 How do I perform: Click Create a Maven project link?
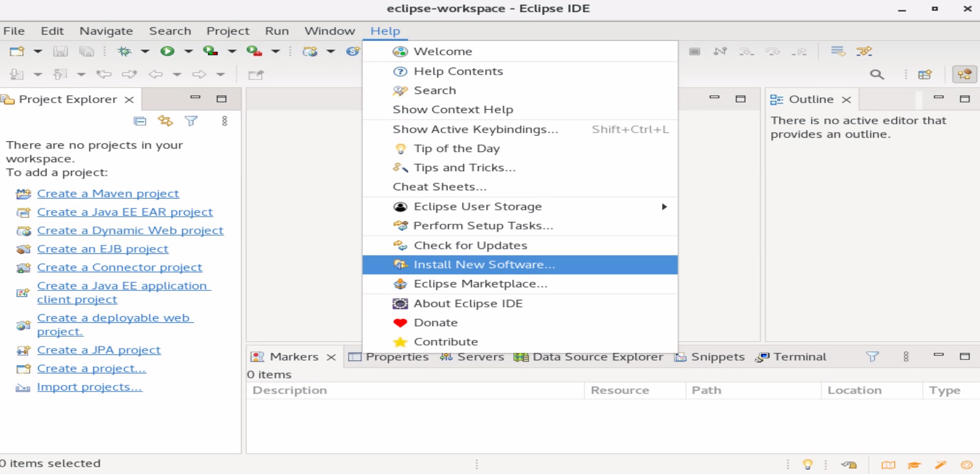(108, 193)
